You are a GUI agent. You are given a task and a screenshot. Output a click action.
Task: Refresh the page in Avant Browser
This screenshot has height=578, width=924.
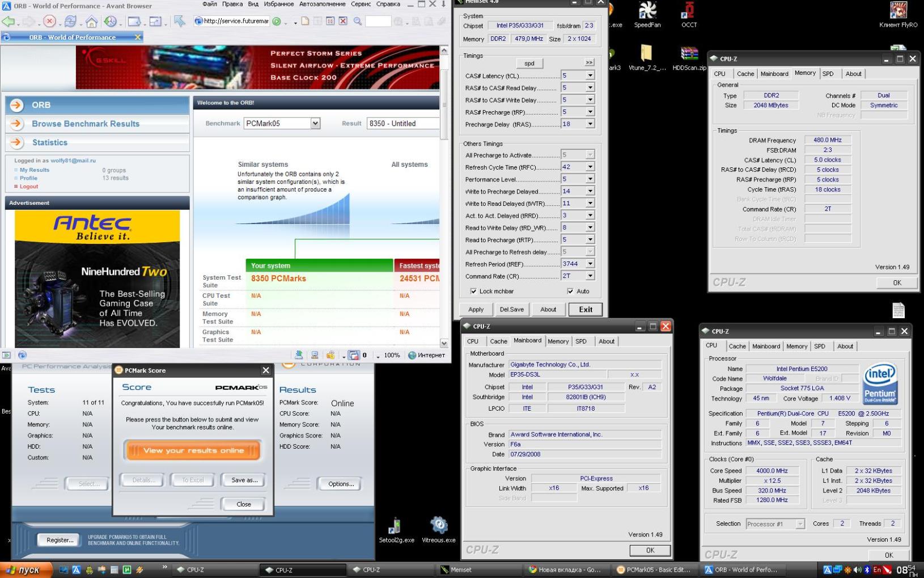[70, 22]
